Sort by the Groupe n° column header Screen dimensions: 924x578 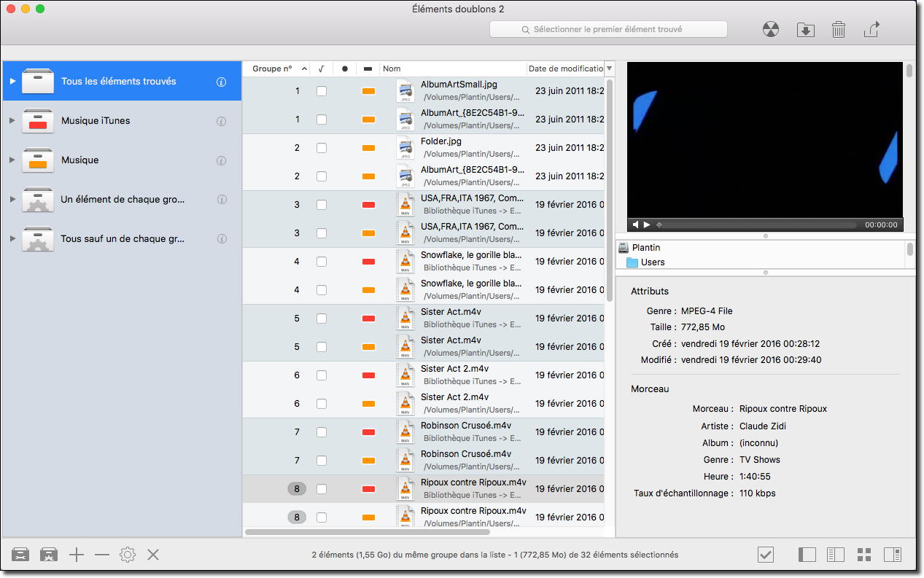tap(276, 69)
